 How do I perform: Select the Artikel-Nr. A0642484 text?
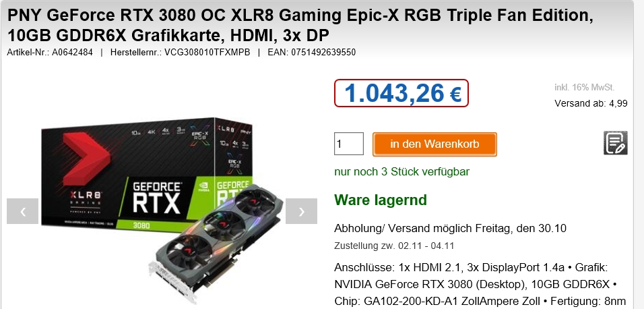click(50, 52)
